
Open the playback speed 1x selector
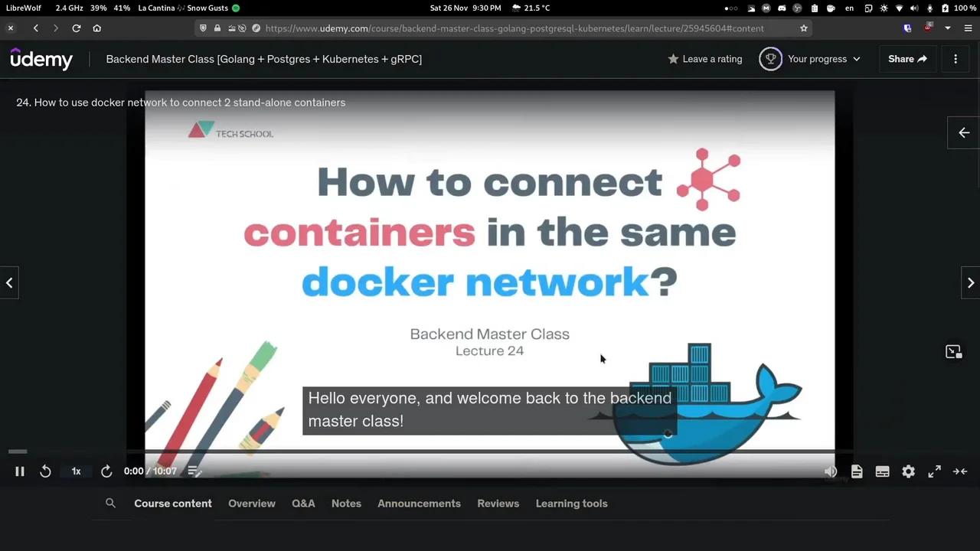[76, 471]
